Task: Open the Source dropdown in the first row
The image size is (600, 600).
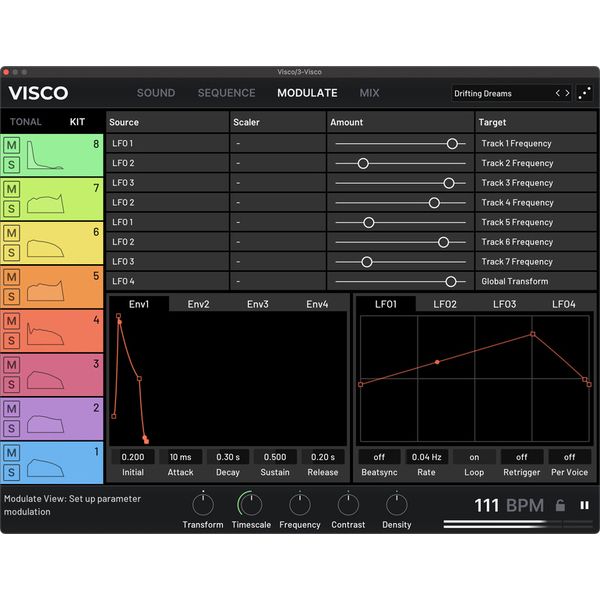Action: (168, 143)
